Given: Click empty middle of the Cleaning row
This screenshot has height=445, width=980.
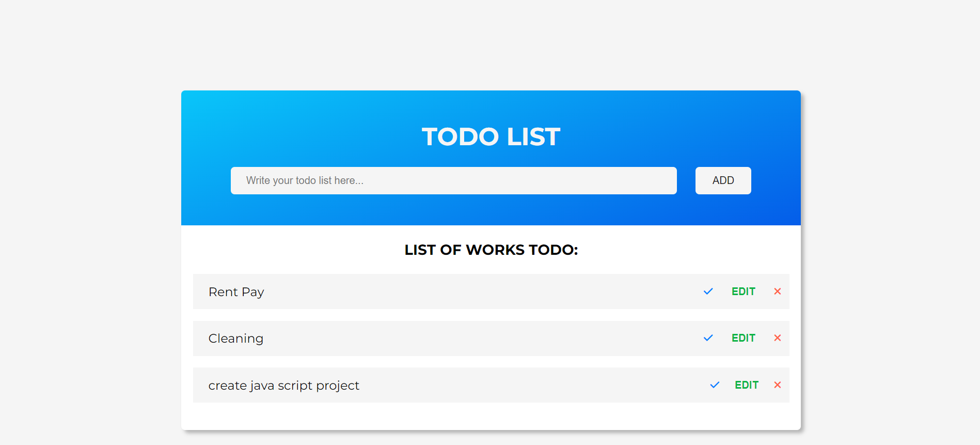Looking at the screenshot, I should click(x=480, y=339).
